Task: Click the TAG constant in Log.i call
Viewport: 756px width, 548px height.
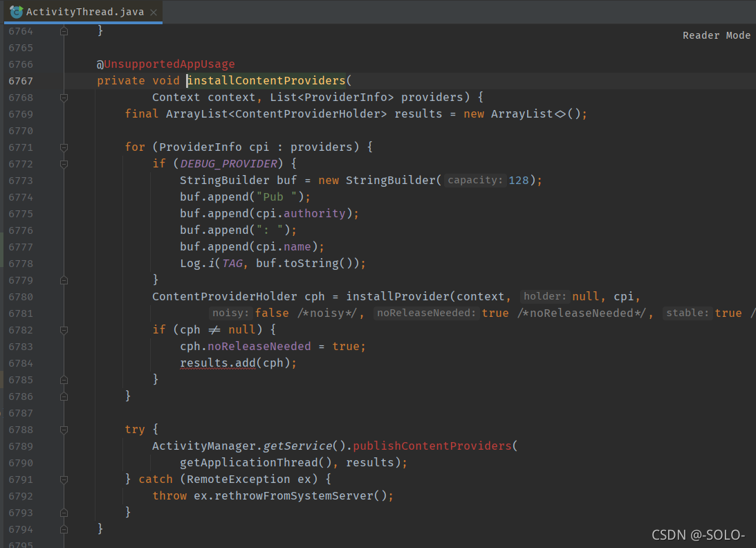Action: [x=232, y=264]
